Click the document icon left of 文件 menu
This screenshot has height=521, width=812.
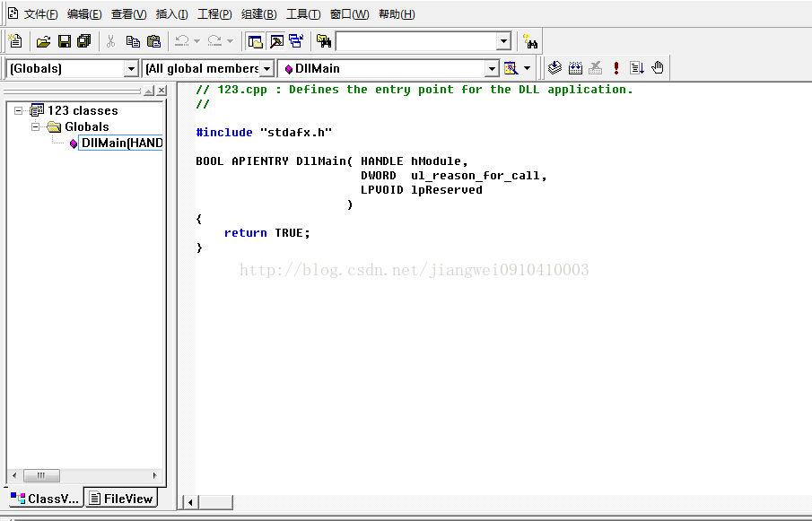pos(13,13)
